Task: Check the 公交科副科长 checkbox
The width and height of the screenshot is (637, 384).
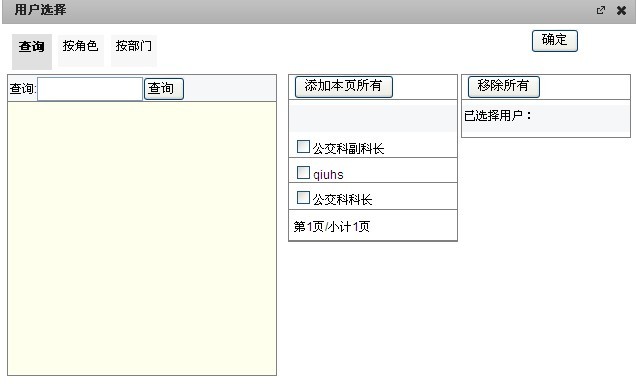Action: pos(303,147)
